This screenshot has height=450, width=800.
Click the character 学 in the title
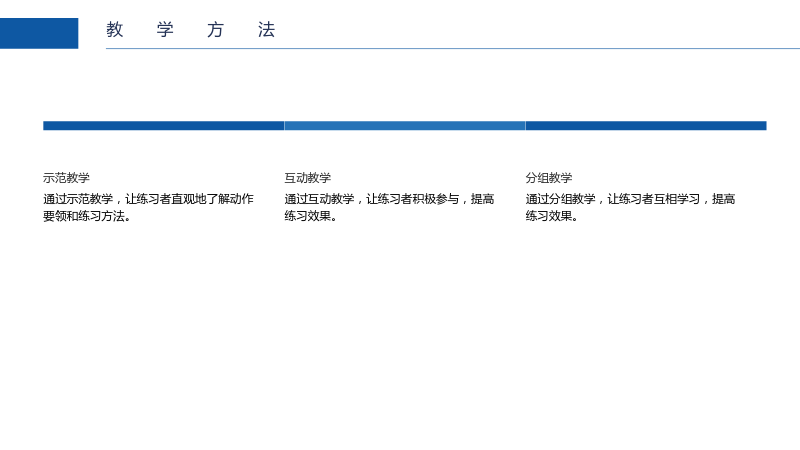(x=165, y=30)
